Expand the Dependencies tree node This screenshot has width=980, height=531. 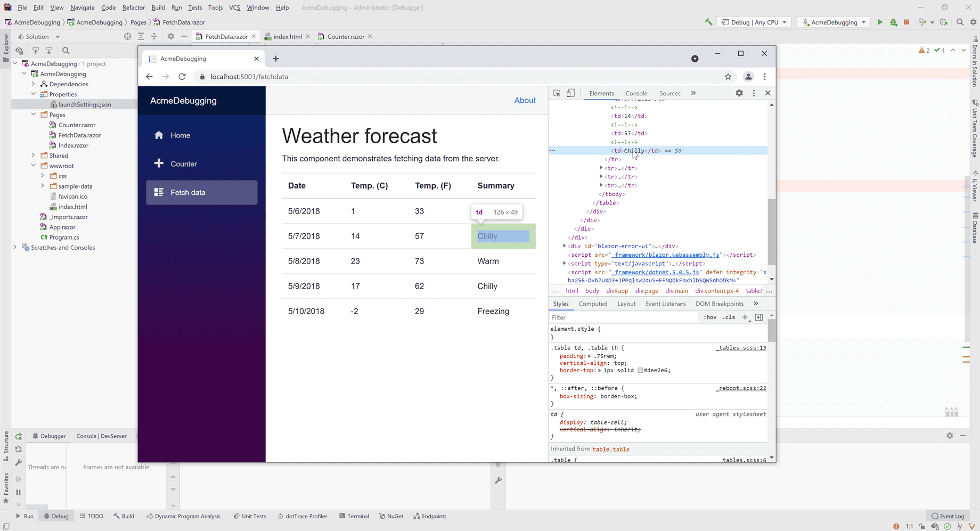tap(34, 84)
